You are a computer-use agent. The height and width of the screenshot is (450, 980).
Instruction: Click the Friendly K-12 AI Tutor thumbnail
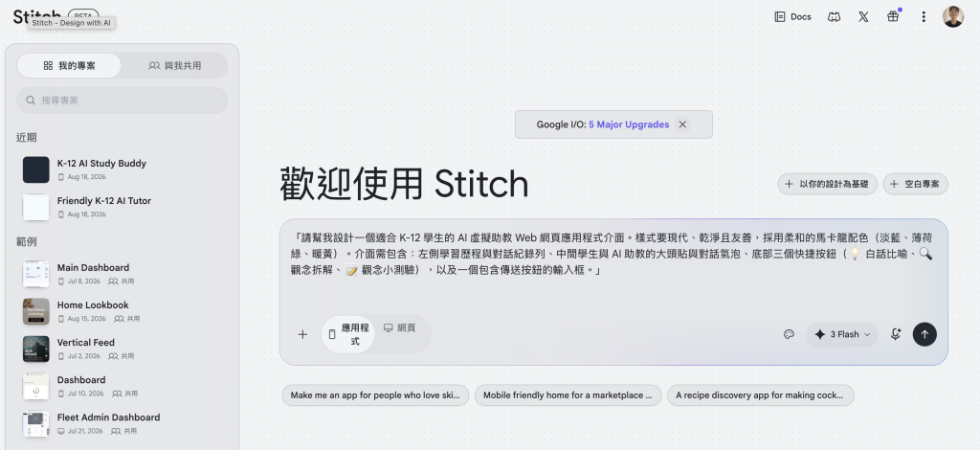(x=36, y=208)
